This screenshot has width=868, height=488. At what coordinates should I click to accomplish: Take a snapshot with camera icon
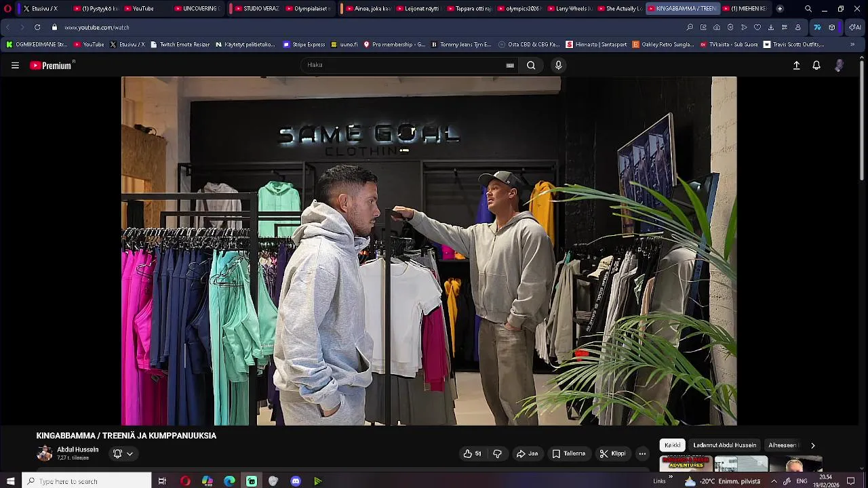[x=717, y=27]
